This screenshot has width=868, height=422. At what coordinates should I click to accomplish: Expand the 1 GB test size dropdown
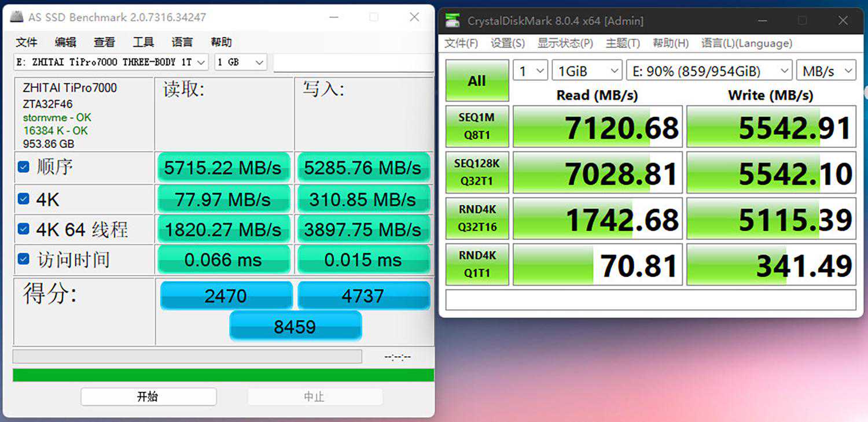pos(240,62)
